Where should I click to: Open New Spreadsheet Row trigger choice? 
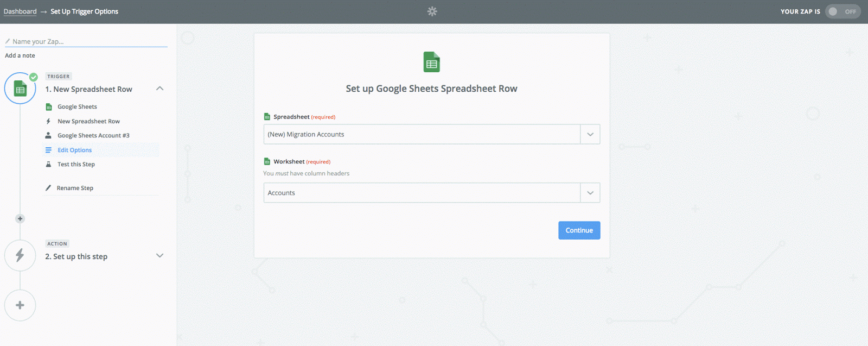pos(88,121)
